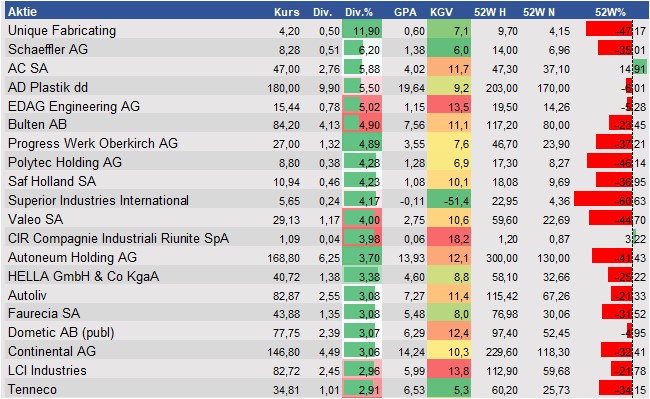Click the red KGV cell 18,2
This screenshot has width=650, height=399.
click(x=449, y=239)
